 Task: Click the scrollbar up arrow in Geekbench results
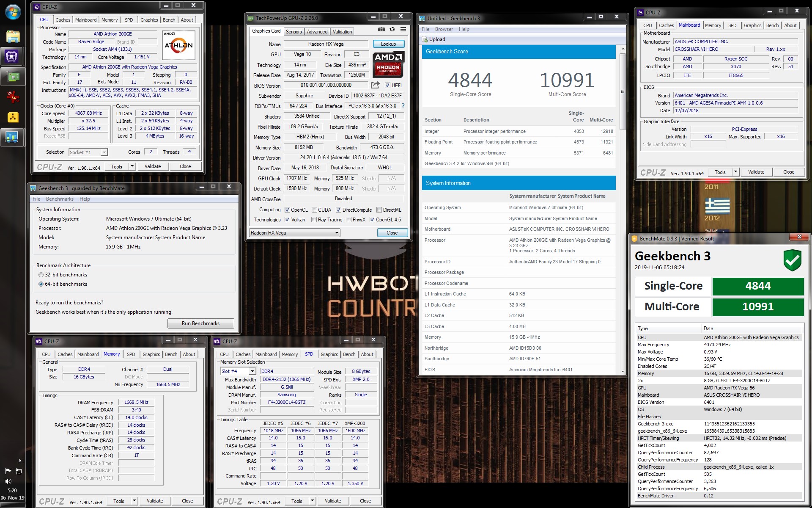pyautogui.click(x=623, y=49)
